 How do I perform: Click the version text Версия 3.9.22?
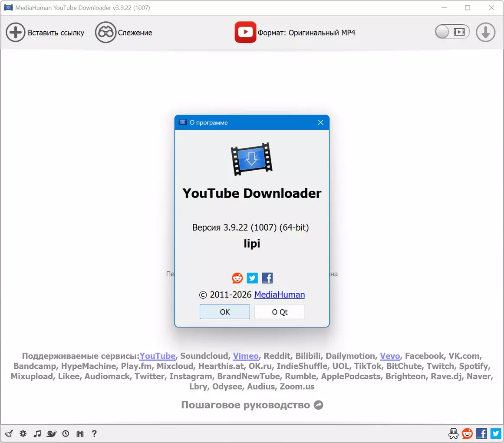(x=250, y=228)
